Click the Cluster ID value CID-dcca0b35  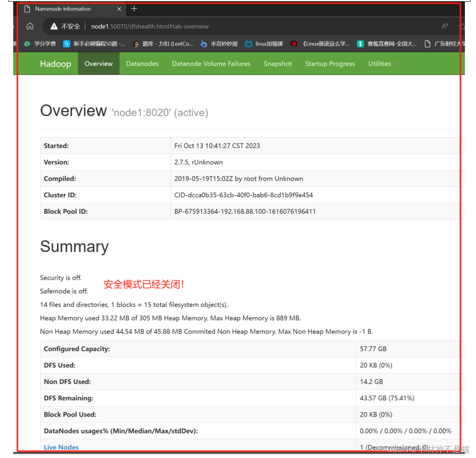coord(243,195)
